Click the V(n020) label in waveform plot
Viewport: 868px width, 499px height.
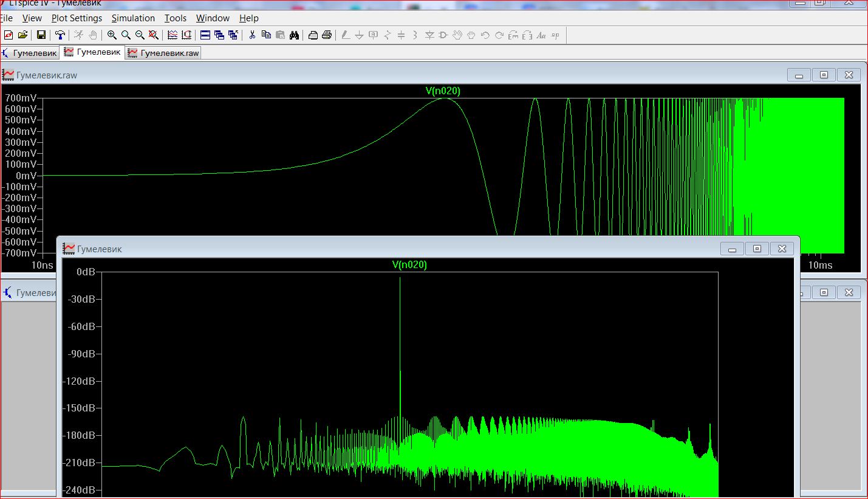[x=443, y=91]
